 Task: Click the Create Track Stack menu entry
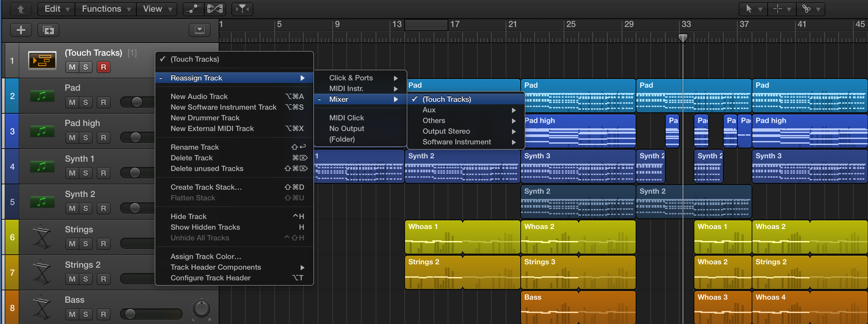pos(206,187)
